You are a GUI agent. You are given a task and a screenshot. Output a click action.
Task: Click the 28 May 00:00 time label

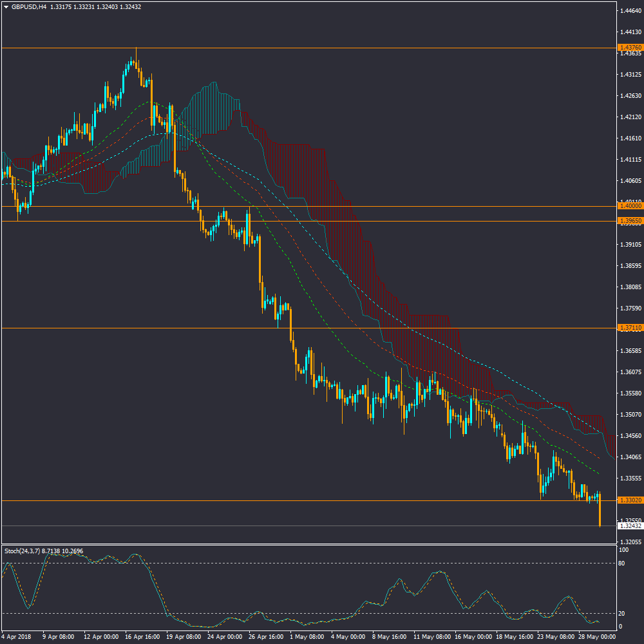595,636
